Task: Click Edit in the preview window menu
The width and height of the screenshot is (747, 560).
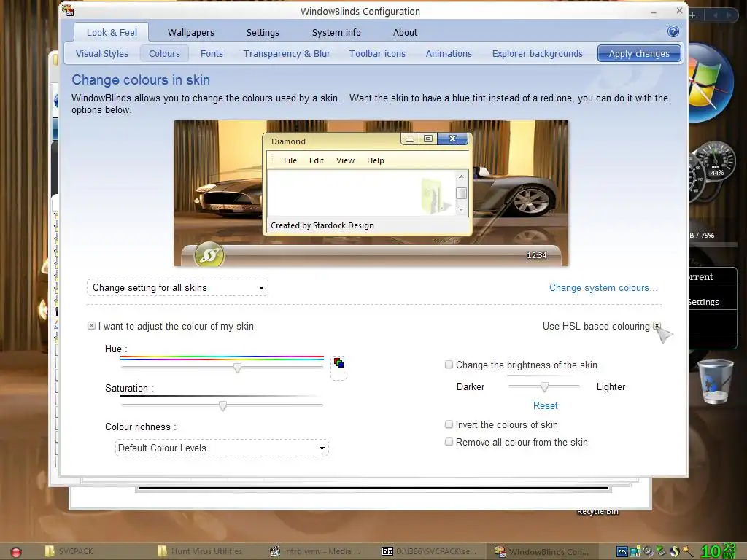Action: coord(317,160)
